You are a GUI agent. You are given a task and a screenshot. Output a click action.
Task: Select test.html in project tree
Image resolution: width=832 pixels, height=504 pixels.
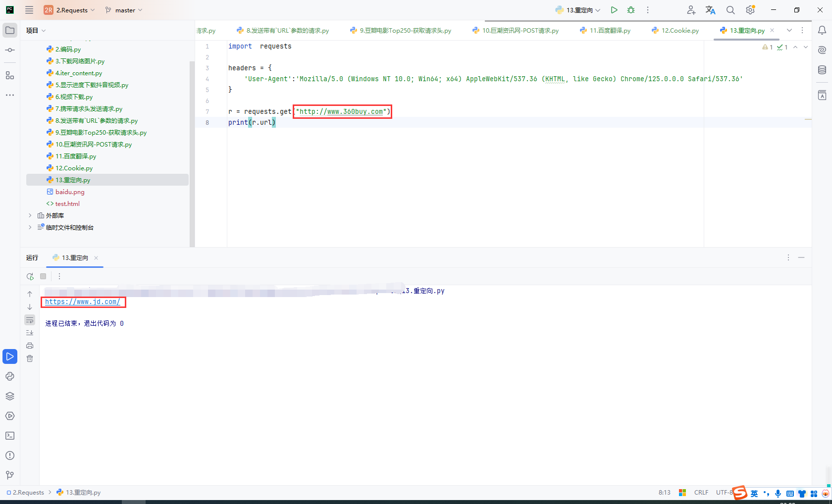point(67,203)
